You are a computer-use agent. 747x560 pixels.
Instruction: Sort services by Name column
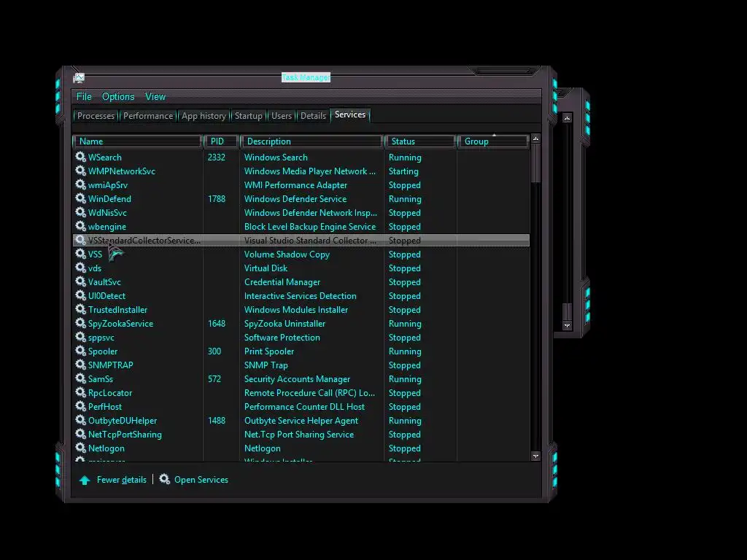pyautogui.click(x=138, y=141)
